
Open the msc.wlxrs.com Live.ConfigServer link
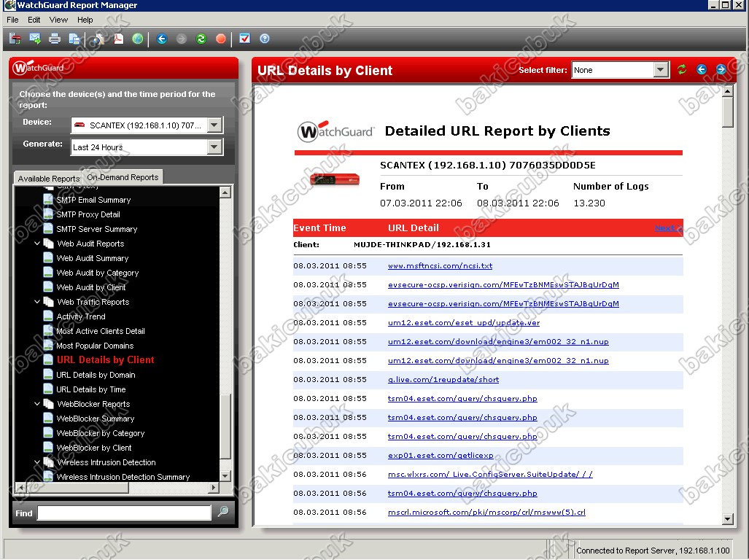click(x=490, y=475)
